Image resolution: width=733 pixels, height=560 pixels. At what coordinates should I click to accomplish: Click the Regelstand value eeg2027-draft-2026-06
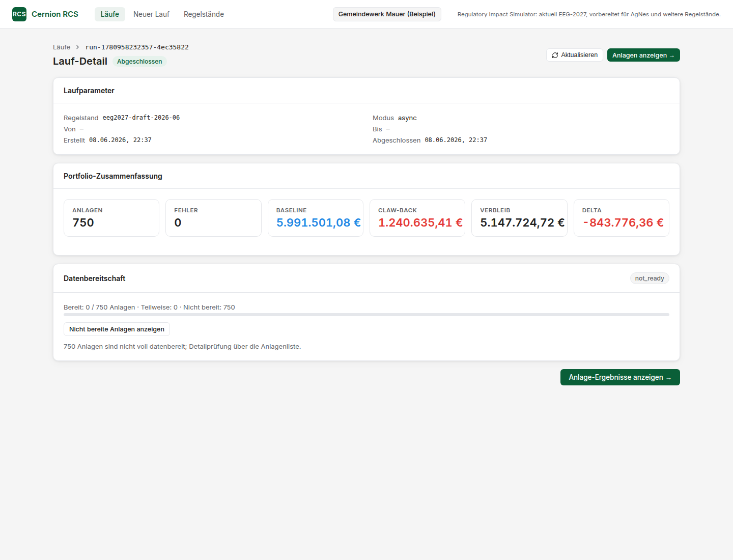click(141, 118)
